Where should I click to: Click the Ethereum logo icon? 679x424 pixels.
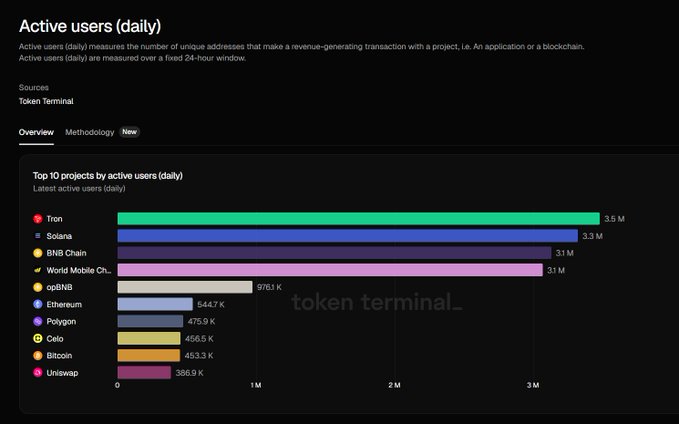click(x=38, y=304)
